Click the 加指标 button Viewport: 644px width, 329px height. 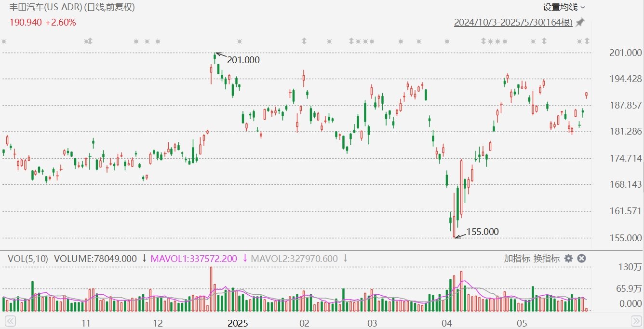(x=517, y=259)
